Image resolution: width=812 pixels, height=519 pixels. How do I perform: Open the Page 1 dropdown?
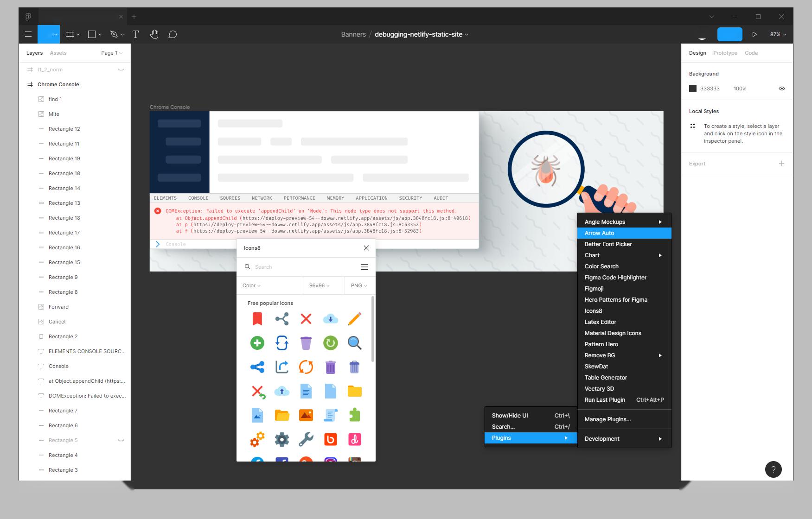pos(112,53)
